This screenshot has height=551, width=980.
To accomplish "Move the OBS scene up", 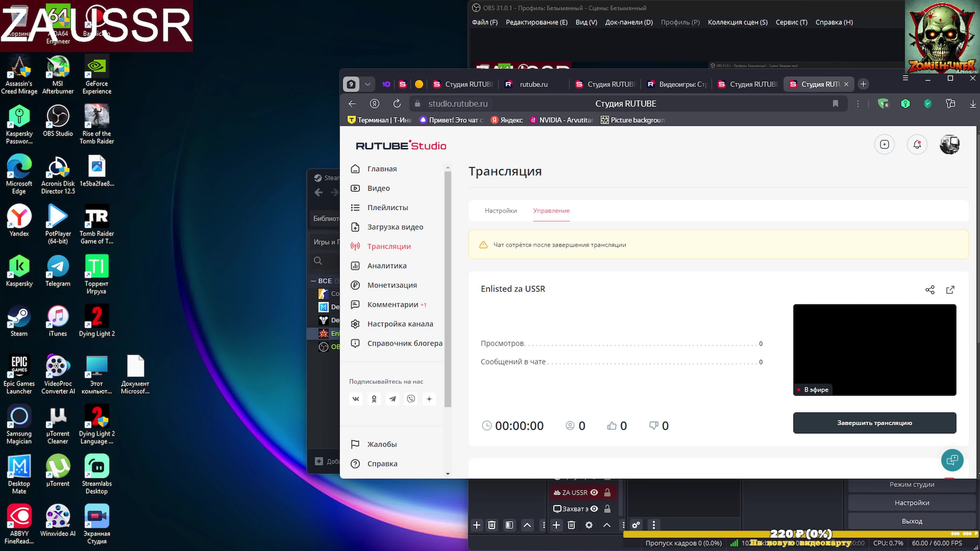I will (527, 525).
